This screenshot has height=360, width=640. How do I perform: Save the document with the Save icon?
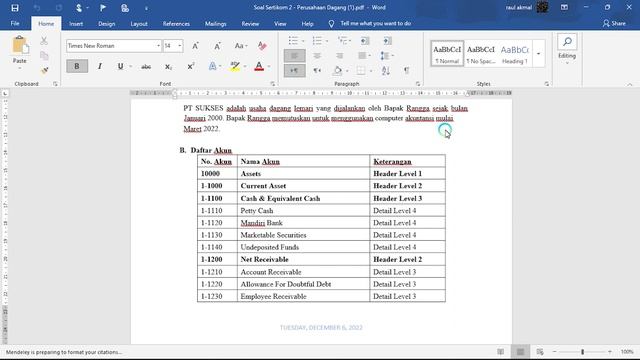(15, 8)
